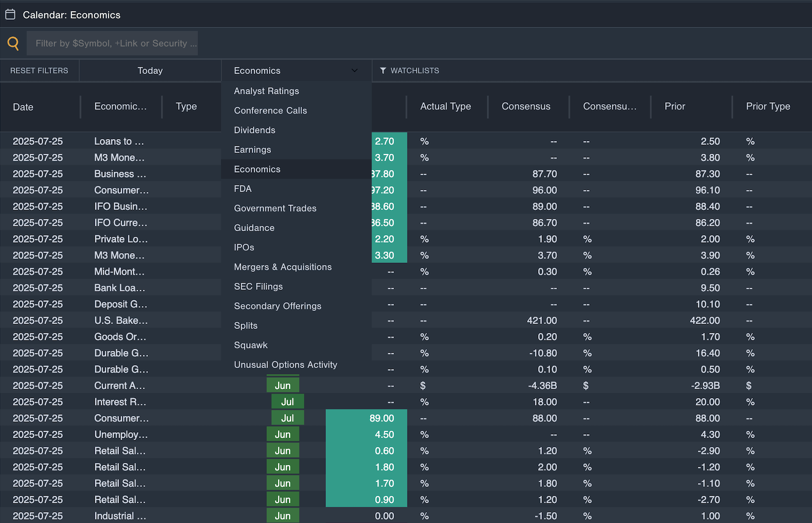Select SEC Filings from dropdown
812x523 pixels.
coord(258,286)
